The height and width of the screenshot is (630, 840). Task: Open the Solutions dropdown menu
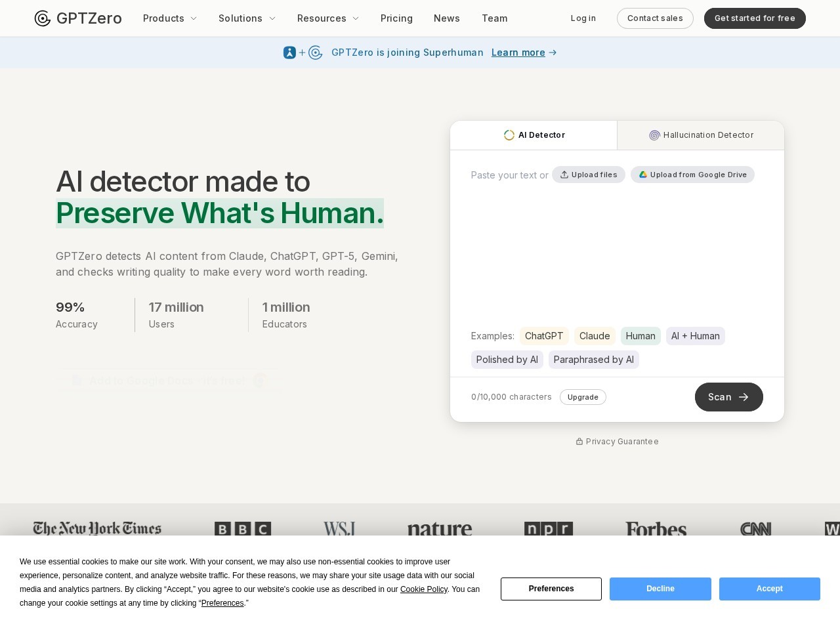pyautogui.click(x=247, y=18)
